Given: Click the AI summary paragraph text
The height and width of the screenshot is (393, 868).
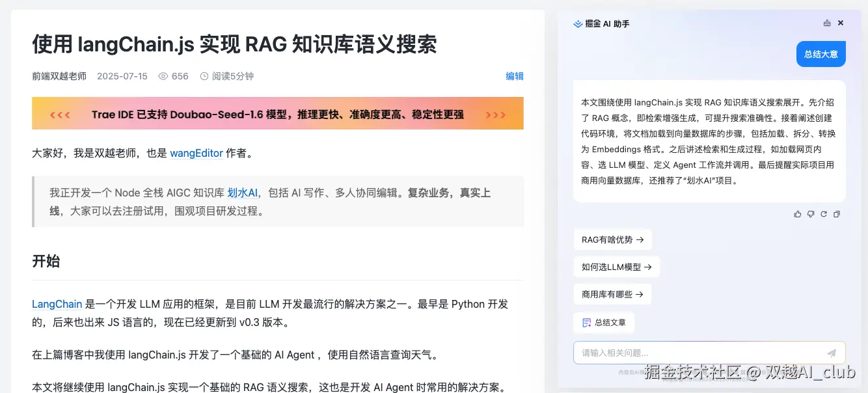Looking at the screenshot, I should (709, 141).
